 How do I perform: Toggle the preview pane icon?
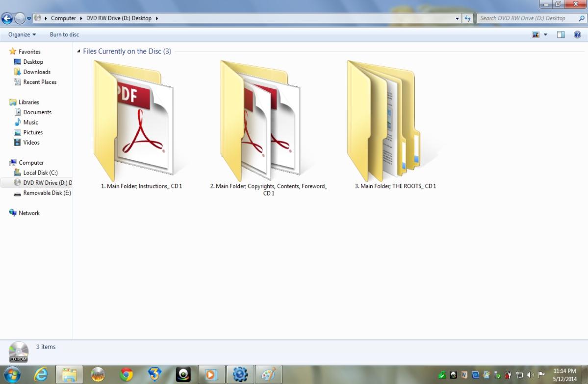pos(561,35)
